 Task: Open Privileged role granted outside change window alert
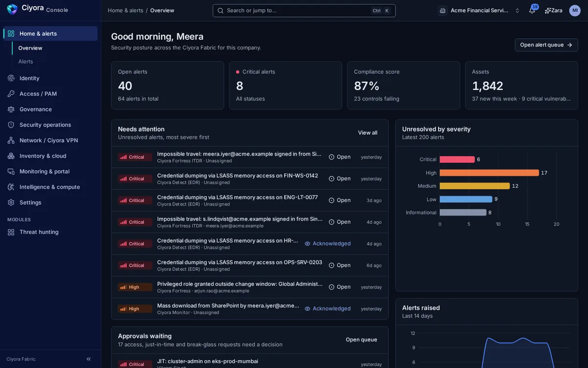[x=249, y=287]
